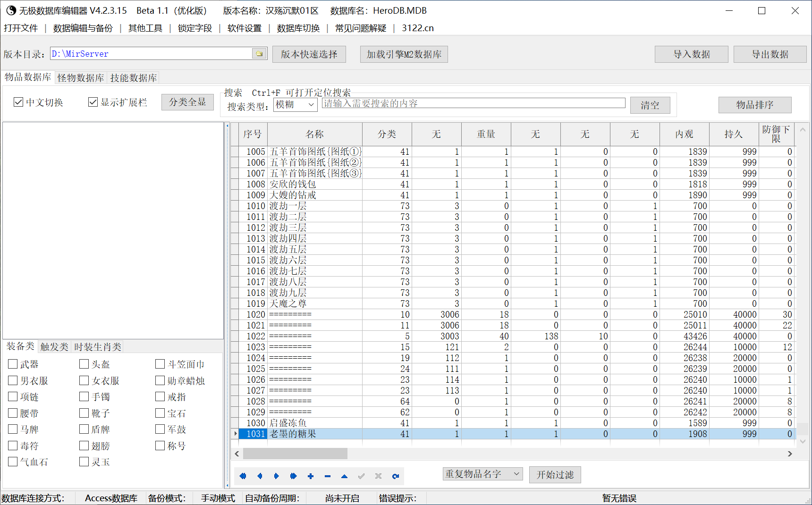Switch to 怪物数据库 tab
Screen dimensions: 812x505
(x=81, y=78)
